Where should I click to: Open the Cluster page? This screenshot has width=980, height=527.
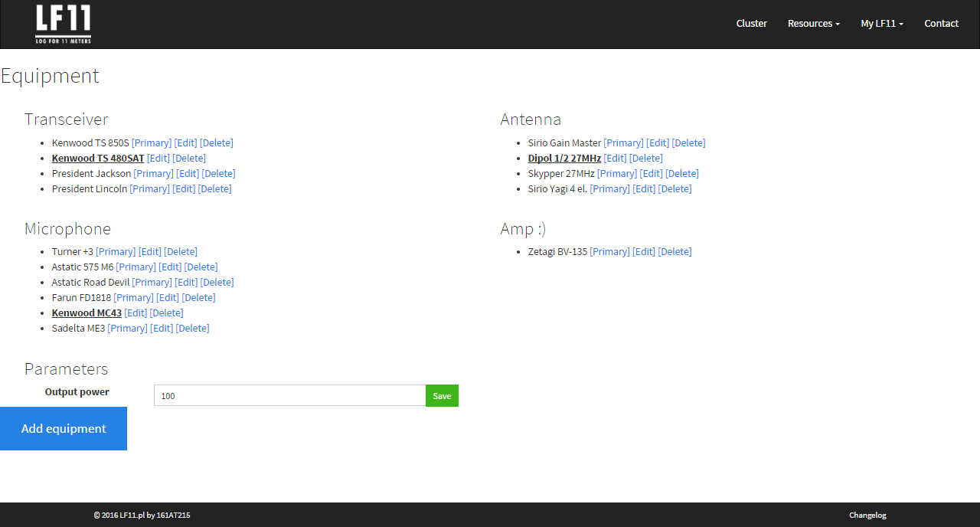coord(751,24)
